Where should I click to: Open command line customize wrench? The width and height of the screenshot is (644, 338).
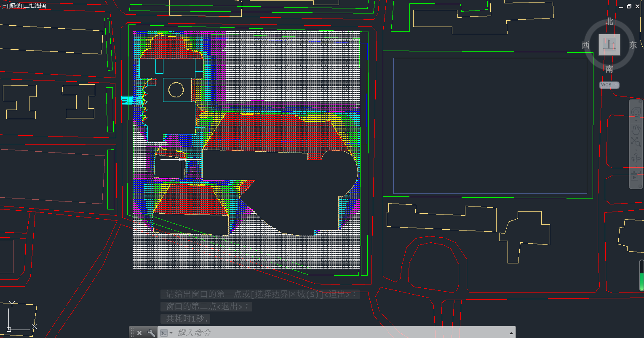(151, 333)
